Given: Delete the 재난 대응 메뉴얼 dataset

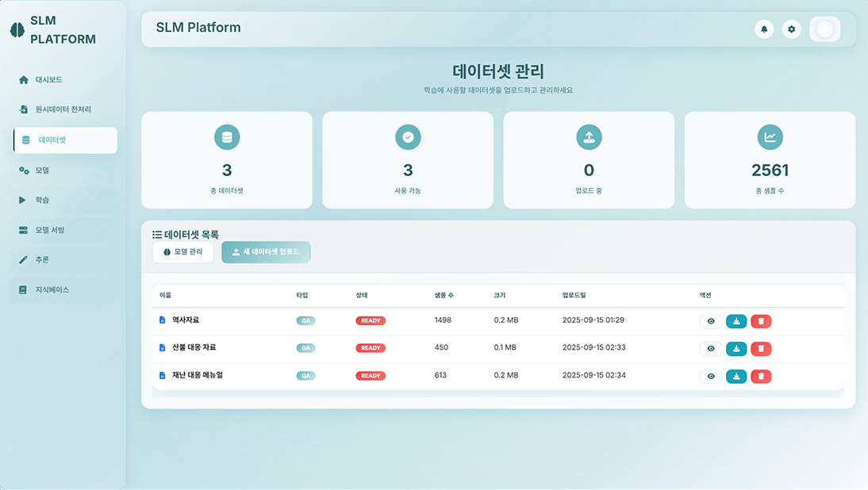Looking at the screenshot, I should [x=761, y=376].
